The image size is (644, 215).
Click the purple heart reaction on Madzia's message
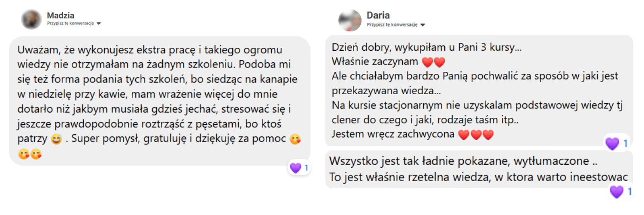tap(295, 168)
